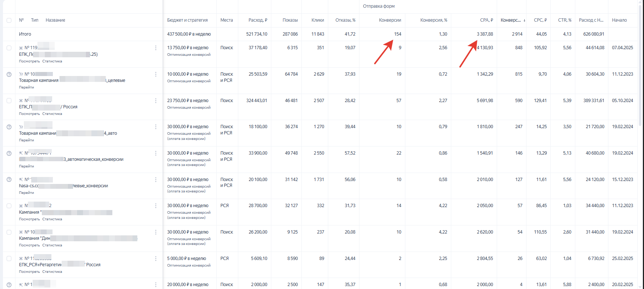Click Перейти link under _целевые campaign

click(x=26, y=87)
